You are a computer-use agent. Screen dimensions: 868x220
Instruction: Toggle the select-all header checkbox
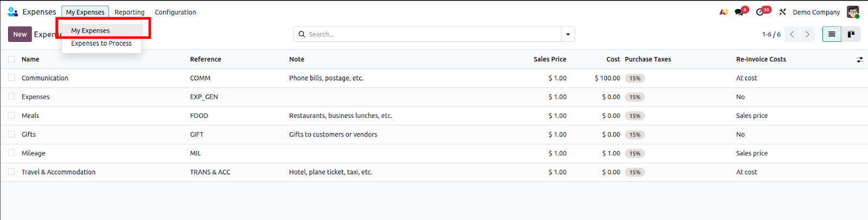[11, 59]
